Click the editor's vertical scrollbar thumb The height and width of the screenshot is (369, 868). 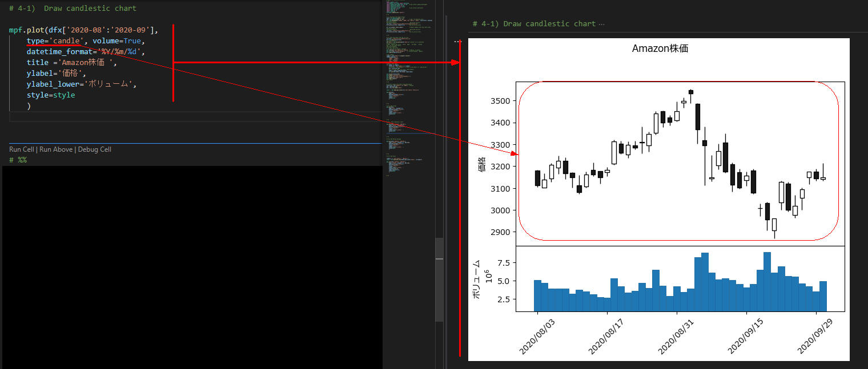coord(439,279)
